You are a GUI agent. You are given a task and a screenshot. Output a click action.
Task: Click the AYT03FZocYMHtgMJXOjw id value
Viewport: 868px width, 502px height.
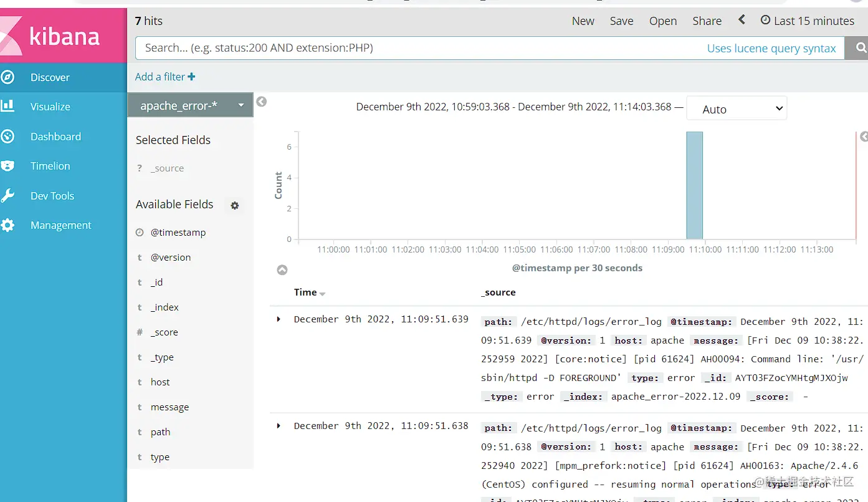tap(791, 378)
